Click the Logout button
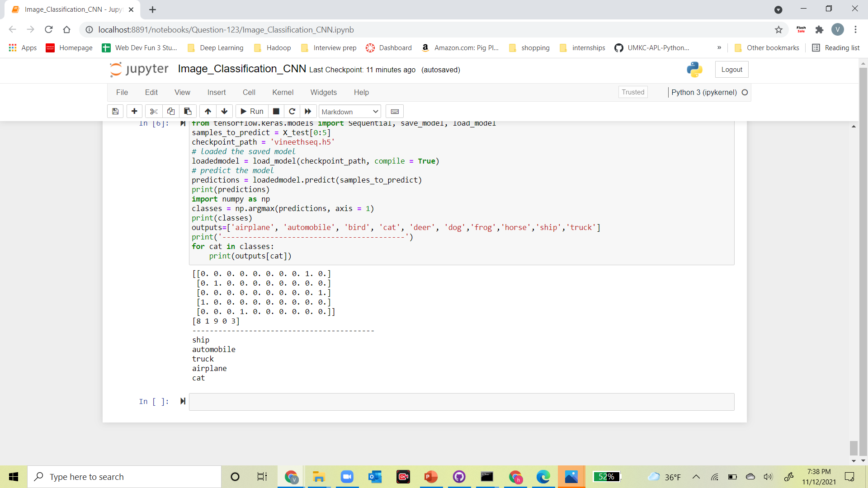868x488 pixels. pyautogui.click(x=731, y=69)
